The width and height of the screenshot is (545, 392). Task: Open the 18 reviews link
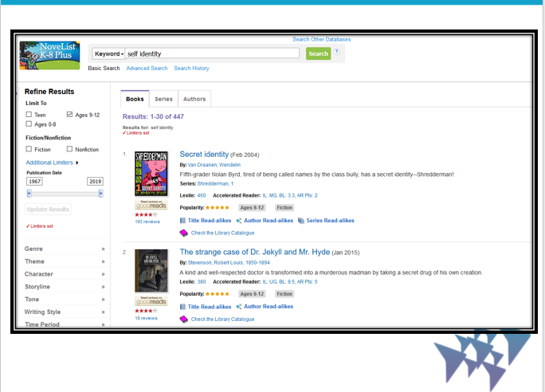tap(146, 318)
